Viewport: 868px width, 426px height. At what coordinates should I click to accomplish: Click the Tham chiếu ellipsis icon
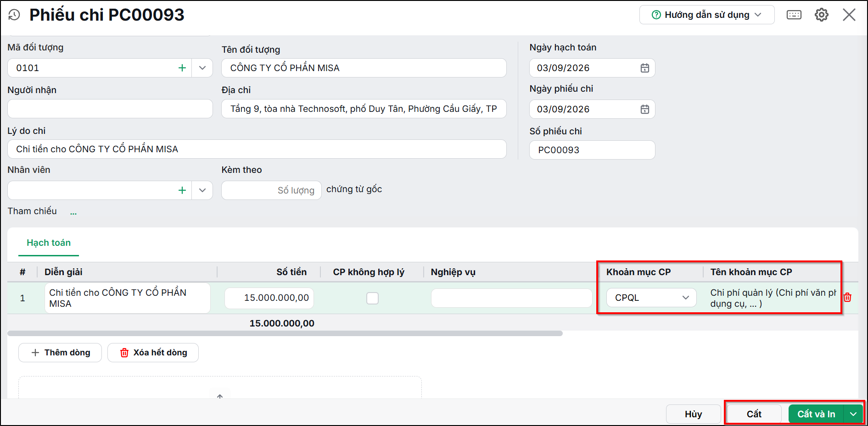point(73,213)
